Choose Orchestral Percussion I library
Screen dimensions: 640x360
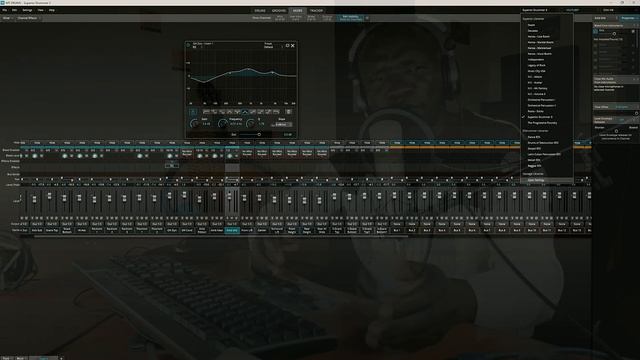point(541,100)
